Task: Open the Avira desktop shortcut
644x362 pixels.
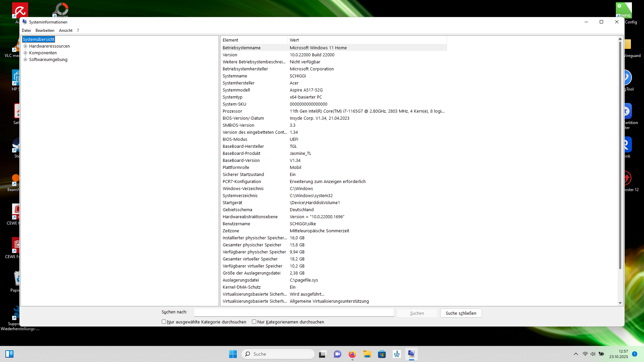Action: 20,11
